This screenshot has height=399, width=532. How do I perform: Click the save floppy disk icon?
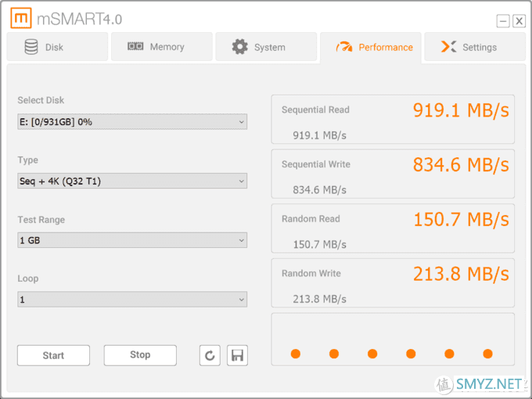pyautogui.click(x=237, y=355)
